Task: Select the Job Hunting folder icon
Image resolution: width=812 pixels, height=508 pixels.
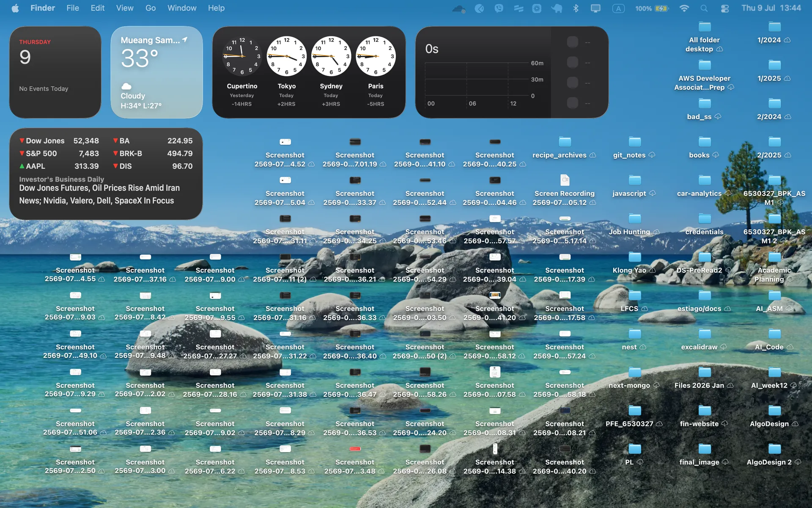Action: pyautogui.click(x=634, y=218)
